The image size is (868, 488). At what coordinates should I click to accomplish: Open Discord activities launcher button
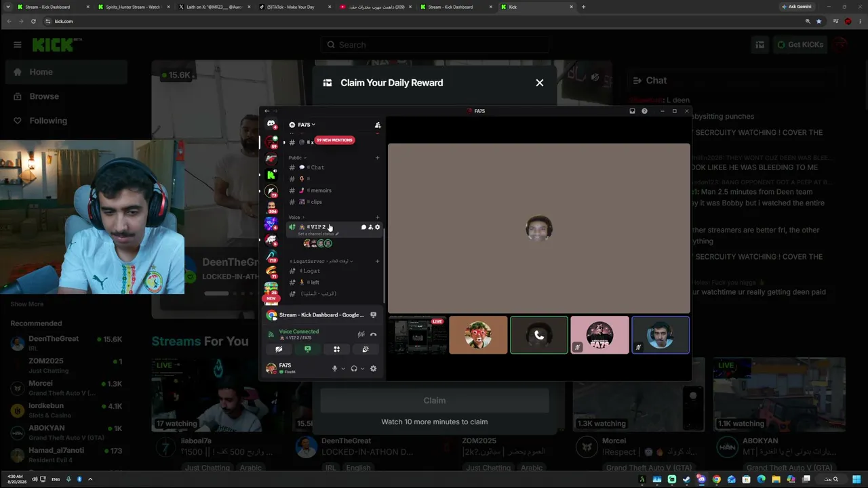click(336, 349)
